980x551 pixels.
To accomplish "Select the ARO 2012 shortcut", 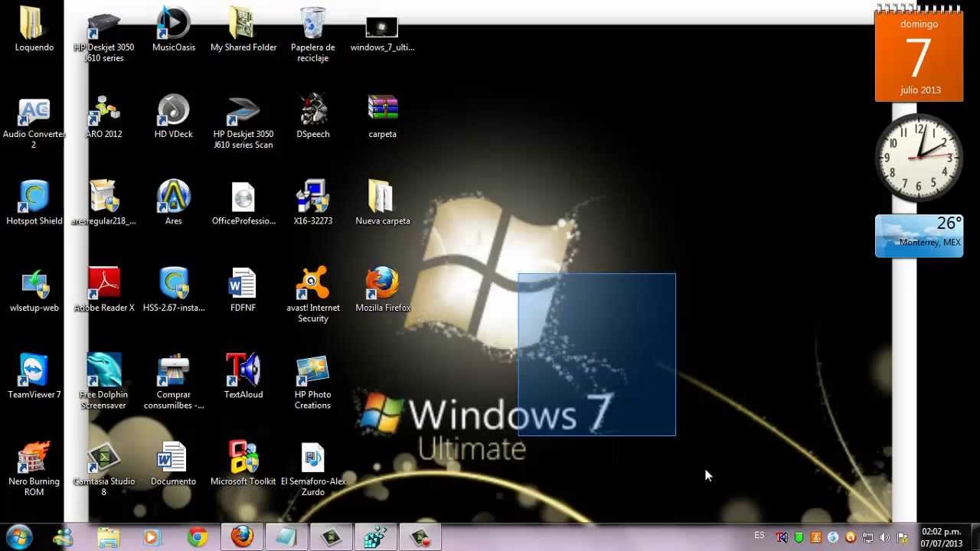I will coord(104,116).
